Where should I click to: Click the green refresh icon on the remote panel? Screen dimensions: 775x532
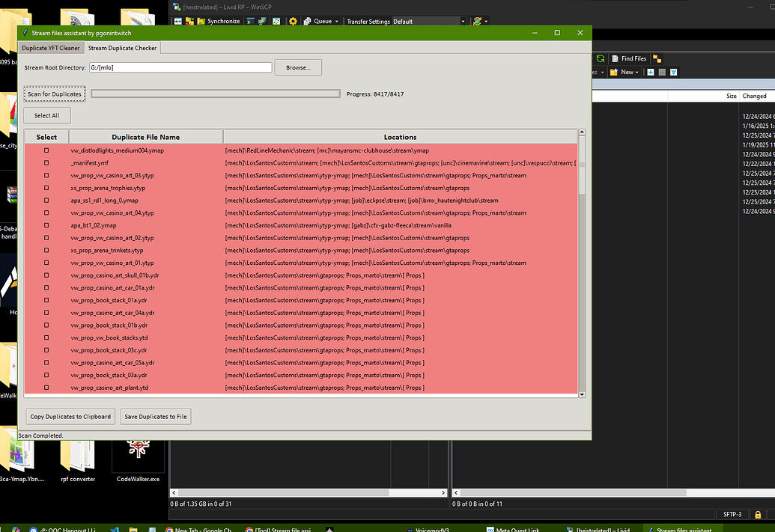pos(601,58)
